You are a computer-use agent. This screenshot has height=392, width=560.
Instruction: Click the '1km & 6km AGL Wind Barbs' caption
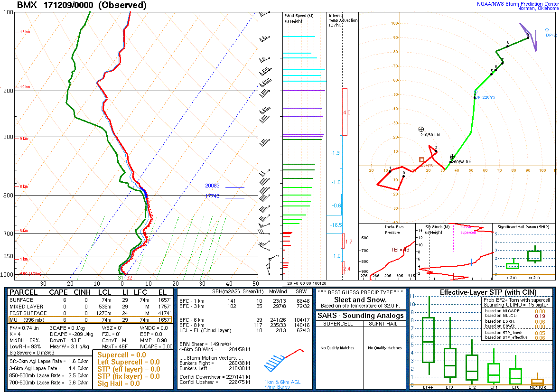[x=282, y=384]
